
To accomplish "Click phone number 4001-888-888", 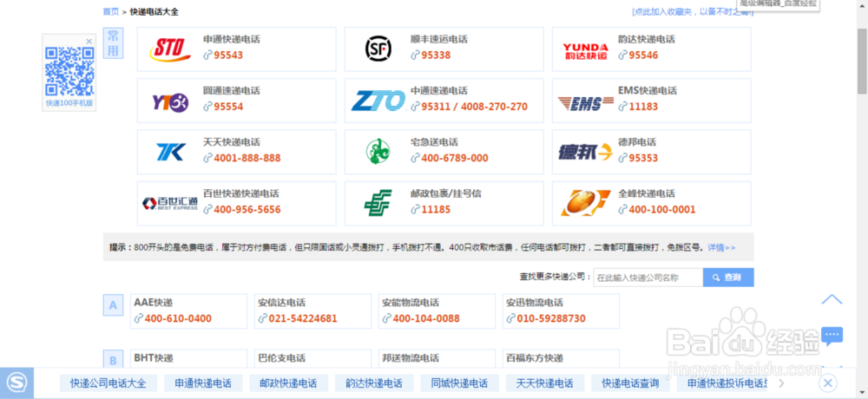I will coord(247,158).
